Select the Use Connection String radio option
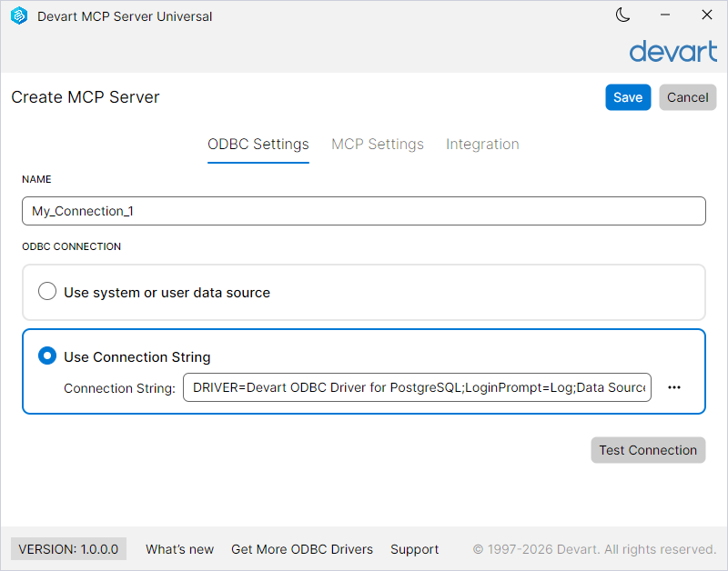The height and width of the screenshot is (571, 728). coord(47,356)
